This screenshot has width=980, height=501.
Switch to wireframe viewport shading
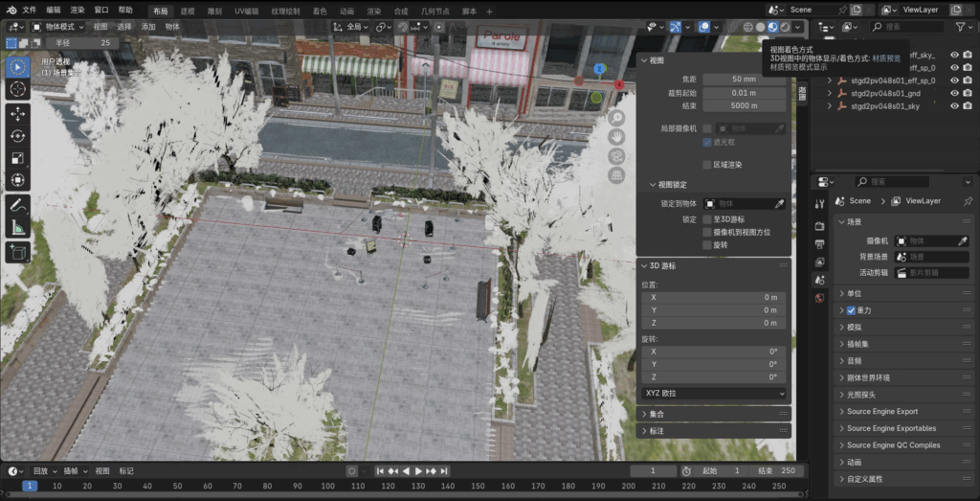748,27
